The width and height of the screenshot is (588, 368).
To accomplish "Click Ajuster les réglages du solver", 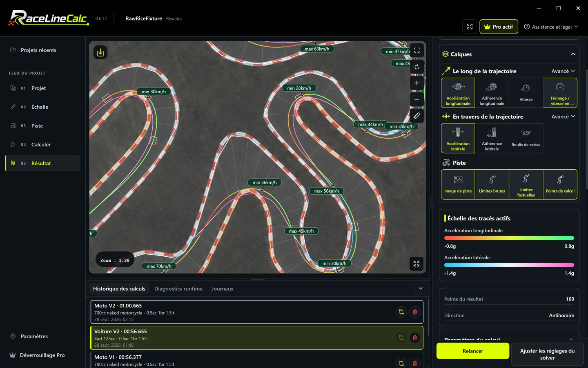I will [547, 354].
